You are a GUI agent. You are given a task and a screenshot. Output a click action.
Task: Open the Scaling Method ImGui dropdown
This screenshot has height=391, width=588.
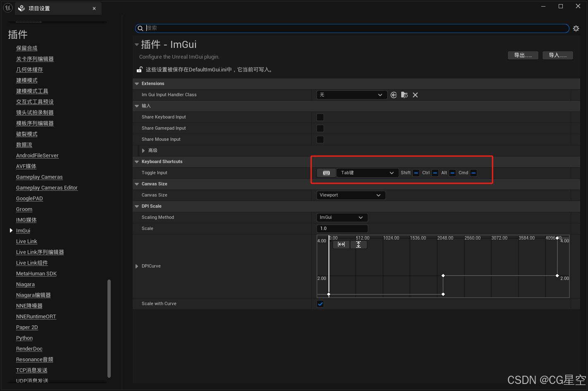coord(342,218)
